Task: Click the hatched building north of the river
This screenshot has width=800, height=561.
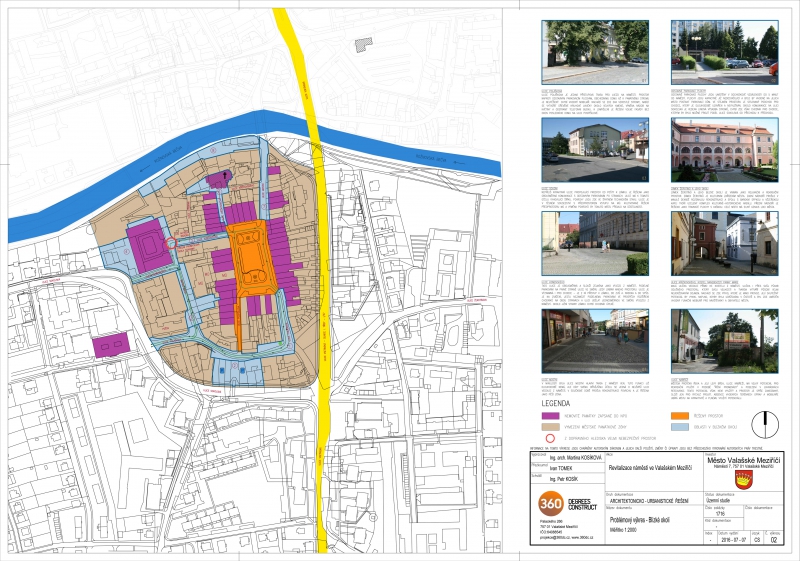Action: pyautogui.click(x=364, y=44)
